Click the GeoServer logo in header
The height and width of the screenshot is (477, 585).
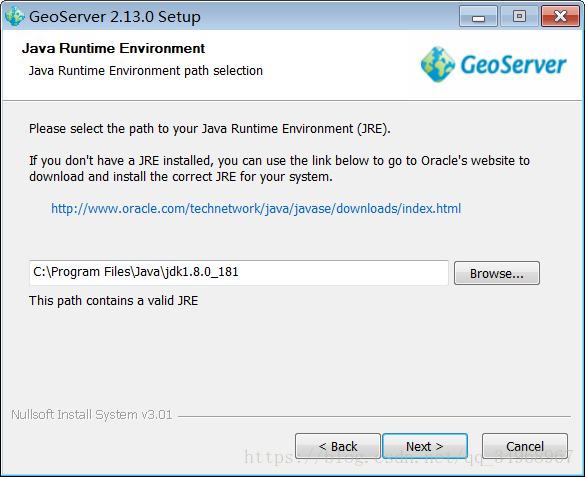tap(494, 65)
